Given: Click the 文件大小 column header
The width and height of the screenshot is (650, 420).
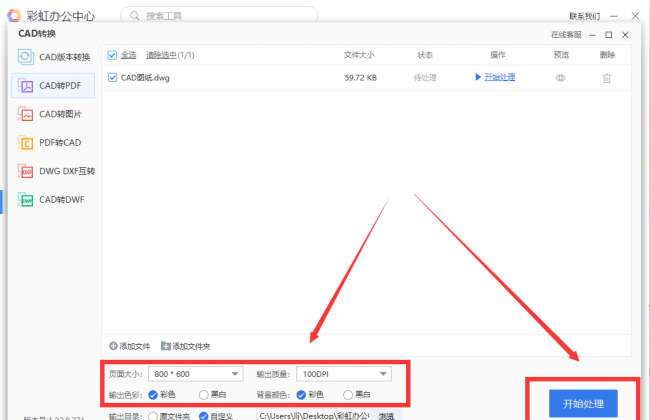Looking at the screenshot, I should (x=359, y=55).
